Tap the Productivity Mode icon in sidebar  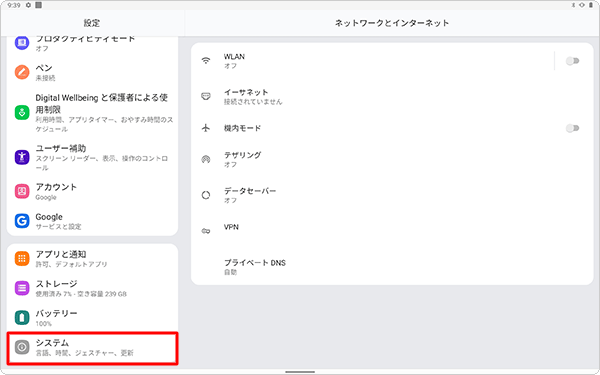tap(22, 42)
